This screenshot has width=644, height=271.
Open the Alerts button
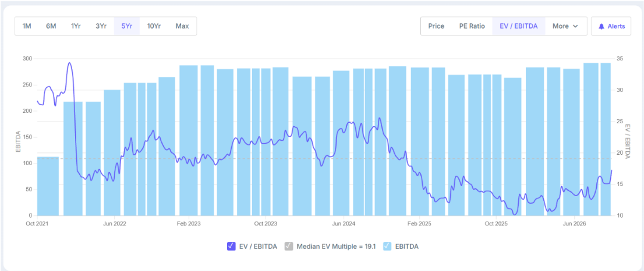611,26
